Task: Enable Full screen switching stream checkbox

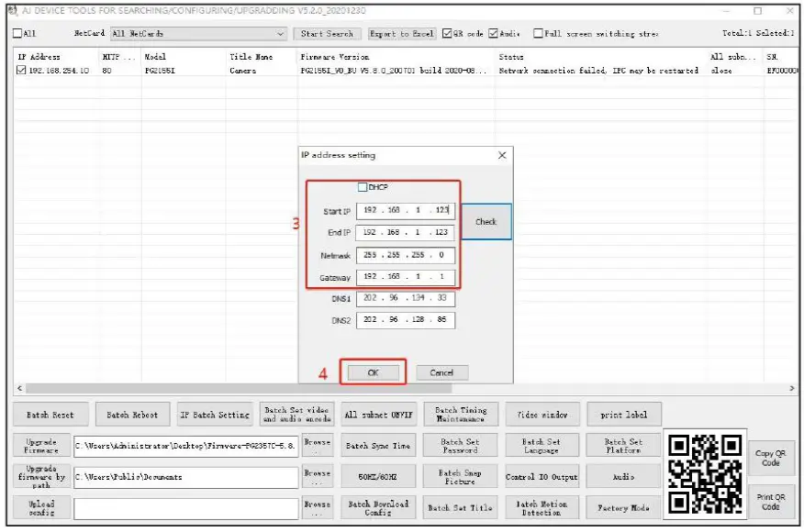Action: 538,33
